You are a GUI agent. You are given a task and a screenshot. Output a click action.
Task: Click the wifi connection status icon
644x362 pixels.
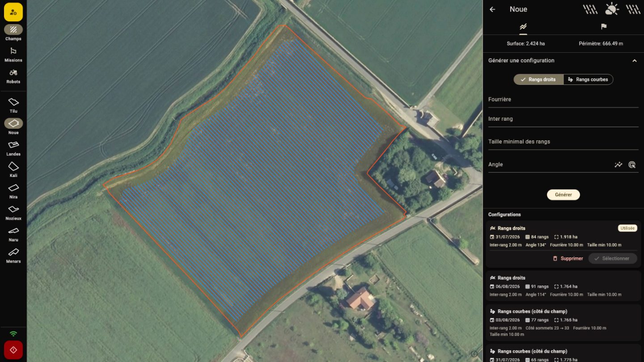tap(13, 334)
